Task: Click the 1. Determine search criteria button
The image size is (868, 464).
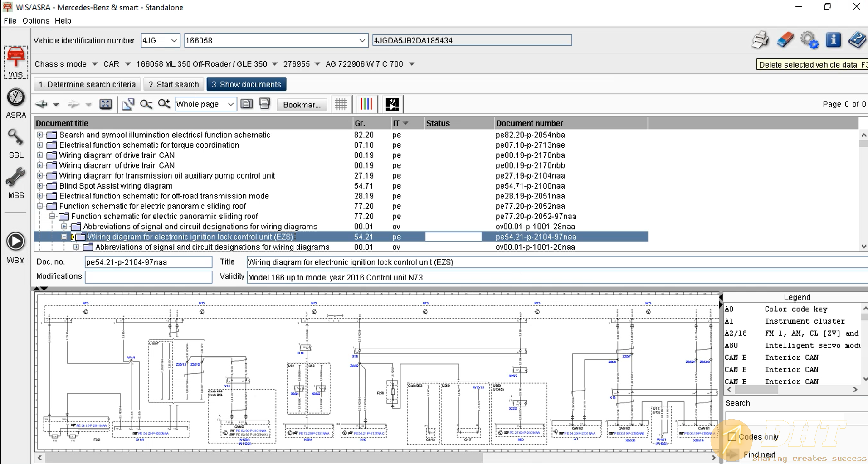Action: point(87,84)
